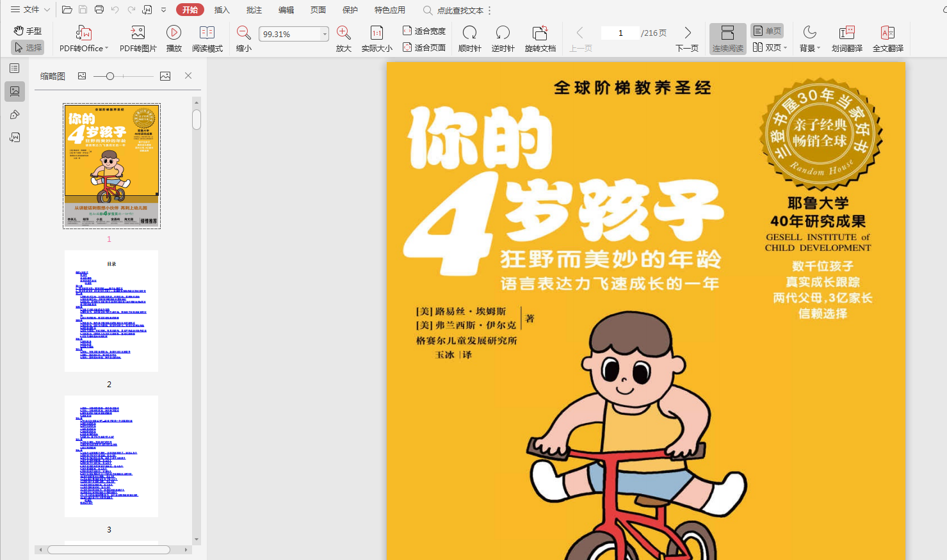Toggle the thumbnails sidebar panel icon

tap(15, 92)
